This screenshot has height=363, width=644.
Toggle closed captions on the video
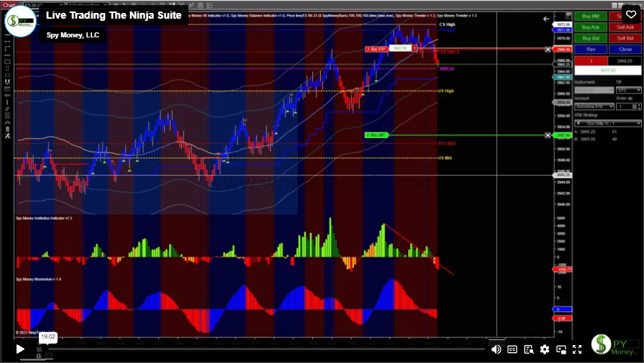513,349
